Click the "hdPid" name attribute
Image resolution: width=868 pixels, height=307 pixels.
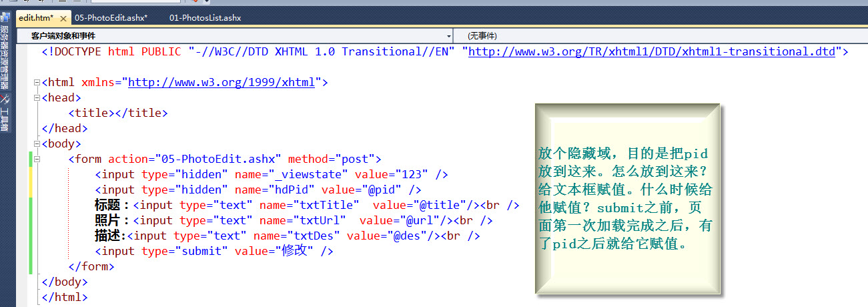pos(292,190)
